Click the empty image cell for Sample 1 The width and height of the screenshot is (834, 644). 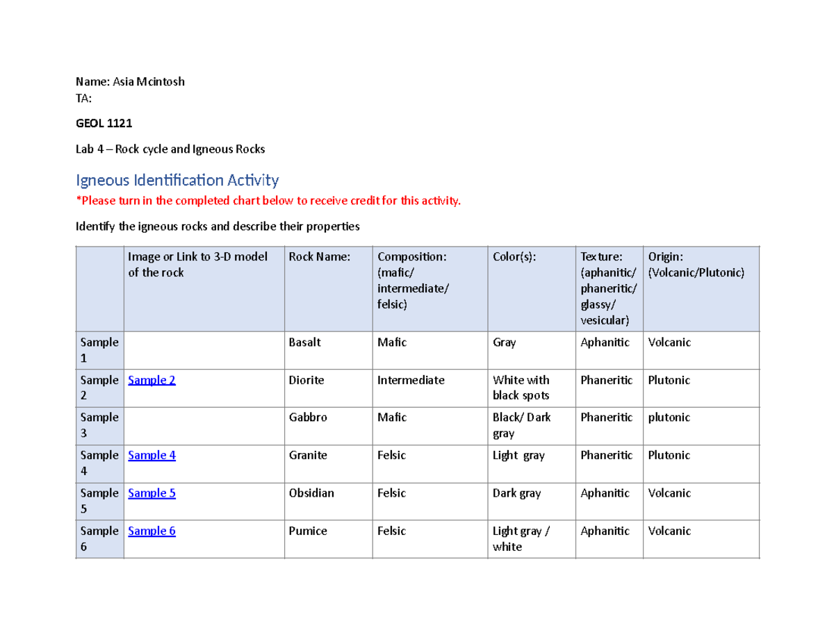[x=204, y=350]
